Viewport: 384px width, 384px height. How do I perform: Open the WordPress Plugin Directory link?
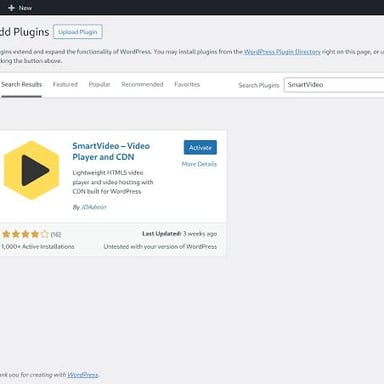tap(282, 52)
